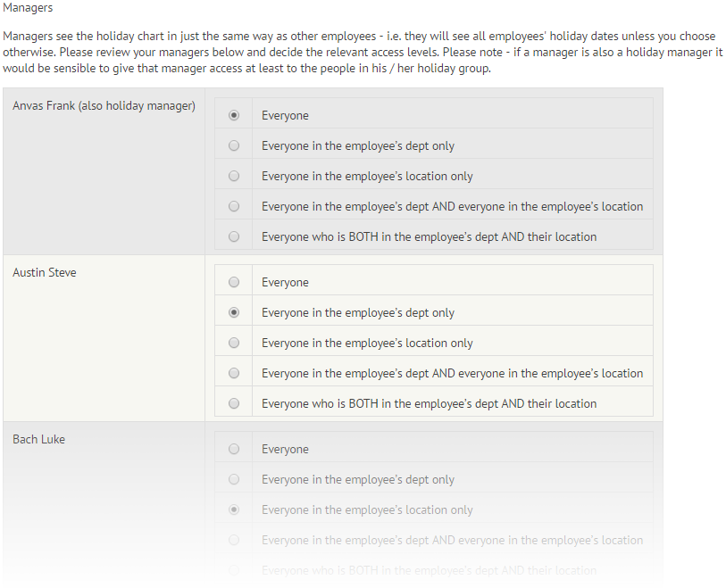
Task: Click Austin Steve's 'Everyone who is BOTH' label text
Action: (x=430, y=404)
